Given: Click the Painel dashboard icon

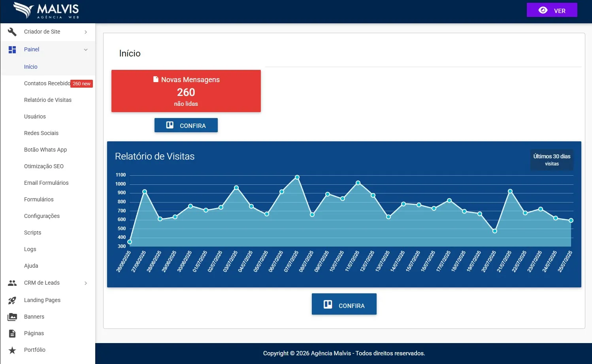Looking at the screenshot, I should click(12, 49).
